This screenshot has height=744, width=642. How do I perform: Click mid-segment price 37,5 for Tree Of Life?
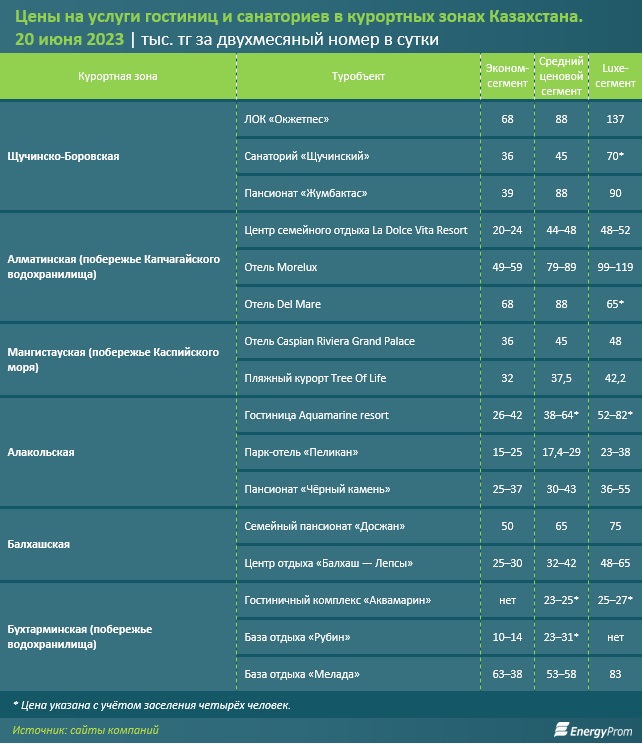[561, 378]
